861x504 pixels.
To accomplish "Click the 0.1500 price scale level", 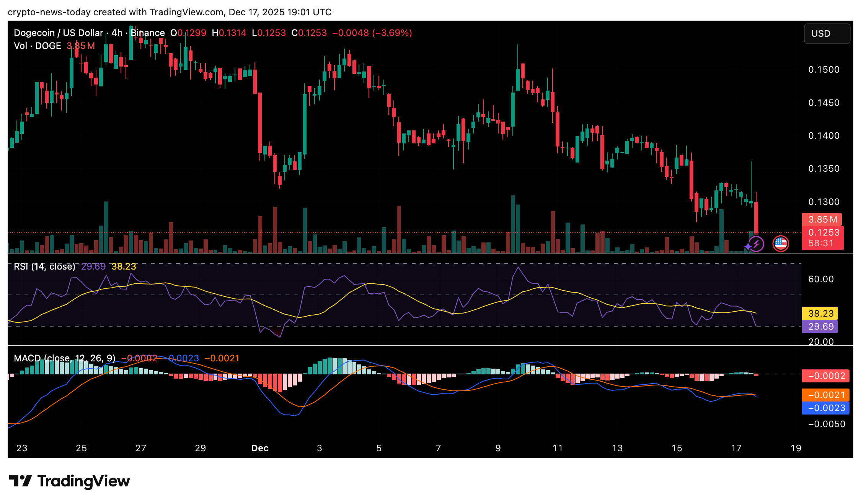I will pos(823,70).
